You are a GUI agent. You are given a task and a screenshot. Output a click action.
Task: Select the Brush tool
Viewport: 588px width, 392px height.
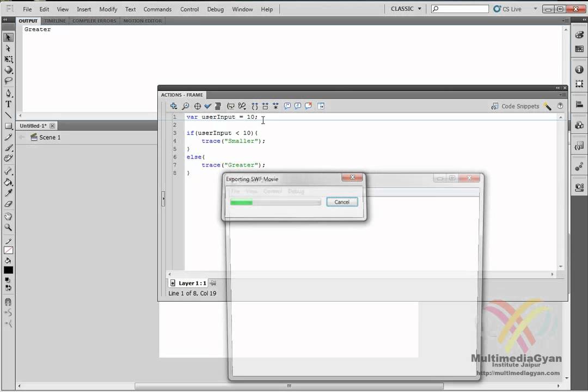click(x=8, y=148)
